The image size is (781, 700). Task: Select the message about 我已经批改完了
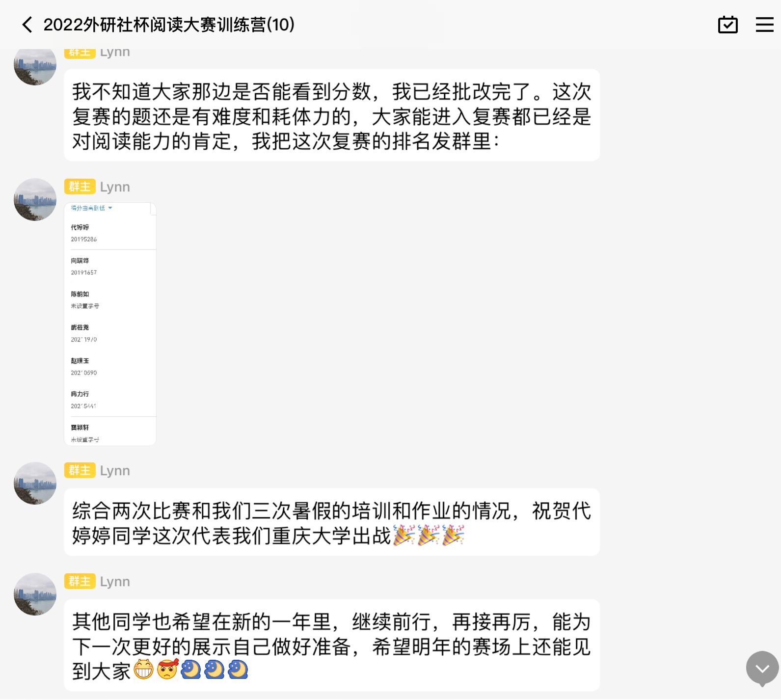pos(331,116)
